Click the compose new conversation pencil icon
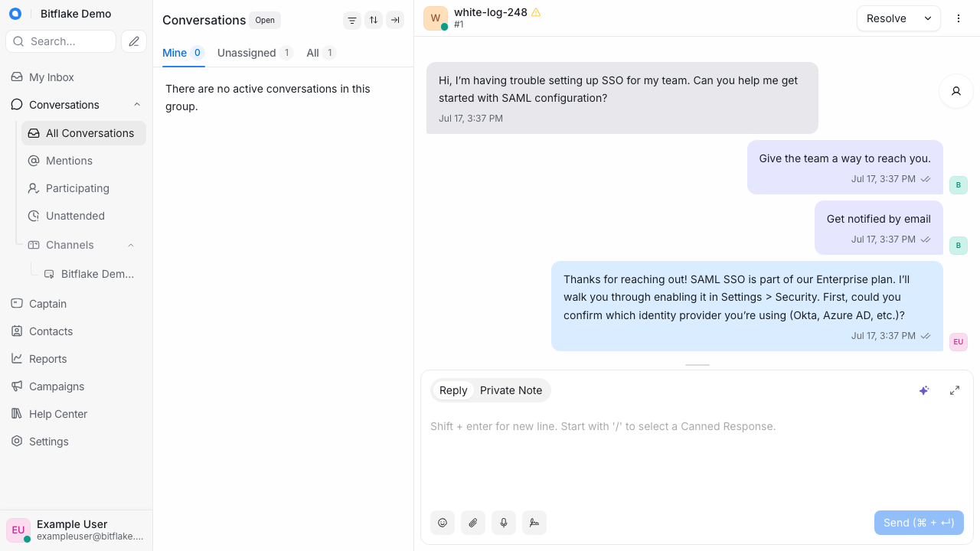The image size is (980, 551). click(x=134, y=41)
